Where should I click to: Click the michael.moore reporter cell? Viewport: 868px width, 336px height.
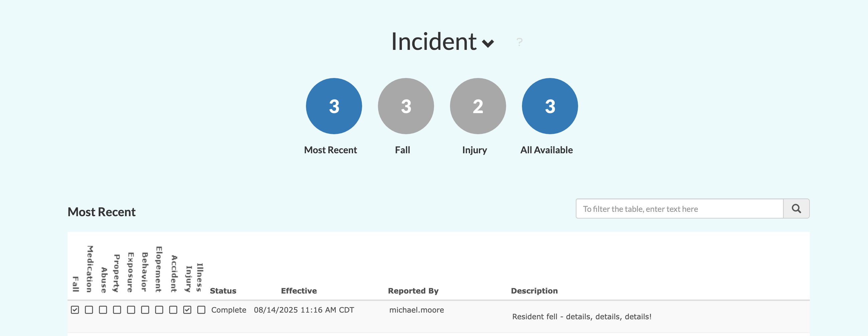(x=417, y=310)
